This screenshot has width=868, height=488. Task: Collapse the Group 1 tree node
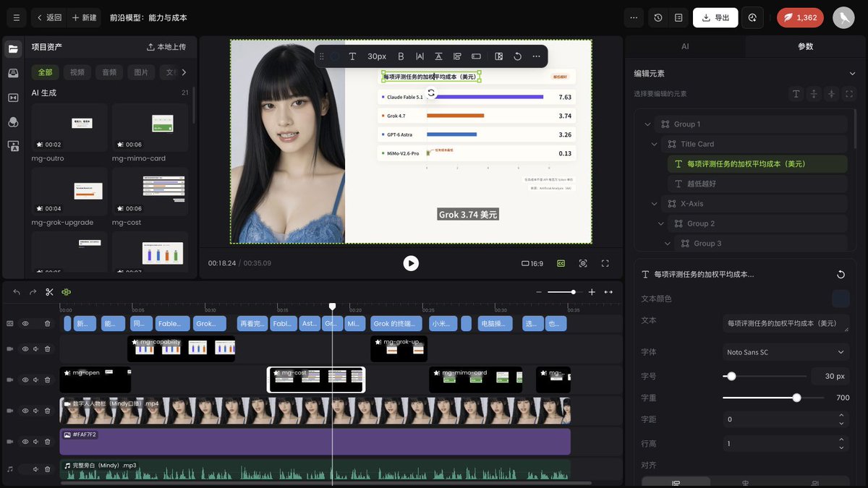[x=647, y=124]
